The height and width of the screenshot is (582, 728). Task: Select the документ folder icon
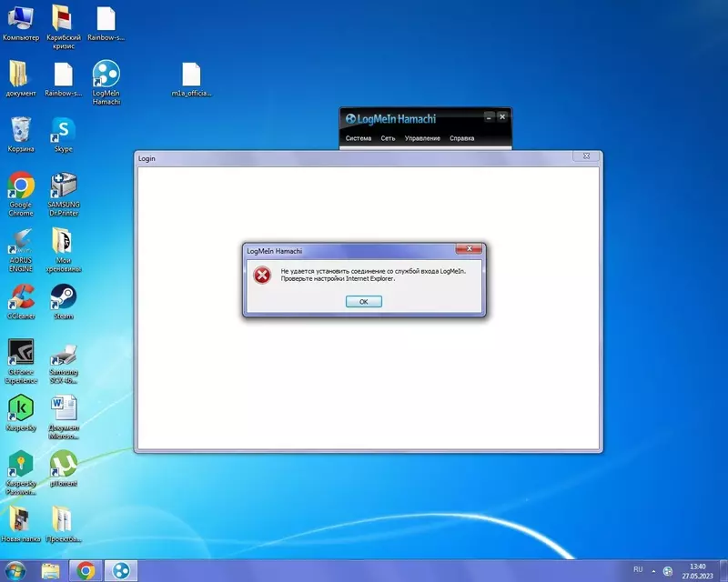pyautogui.click(x=20, y=79)
